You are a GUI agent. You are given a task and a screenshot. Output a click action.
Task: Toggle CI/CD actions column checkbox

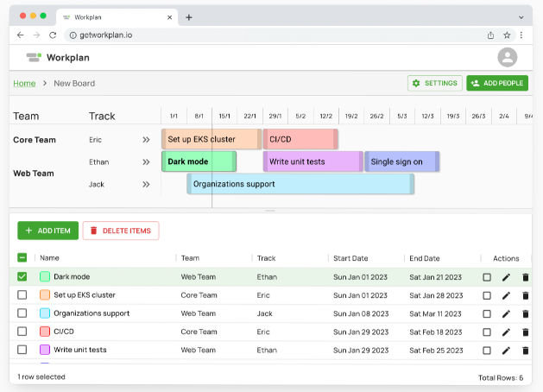coord(487,332)
